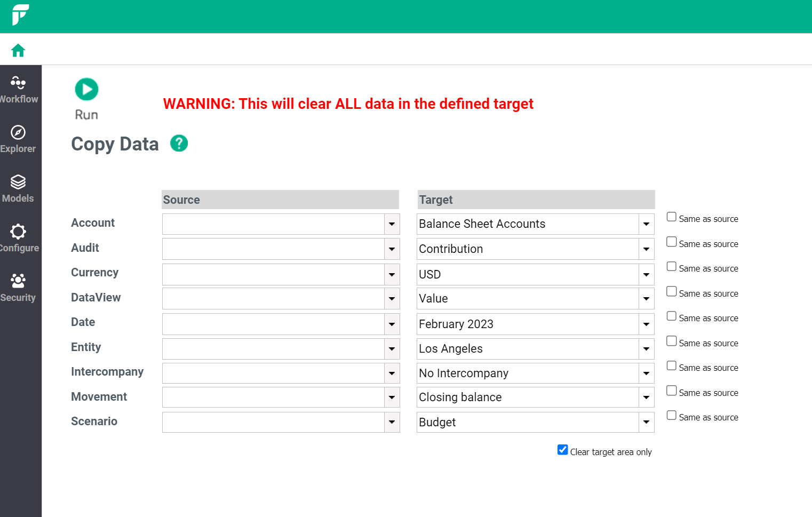Screen dimensions: 812x517
Task: Open Target dropdown arrow for Los Angeles
Action: point(647,349)
